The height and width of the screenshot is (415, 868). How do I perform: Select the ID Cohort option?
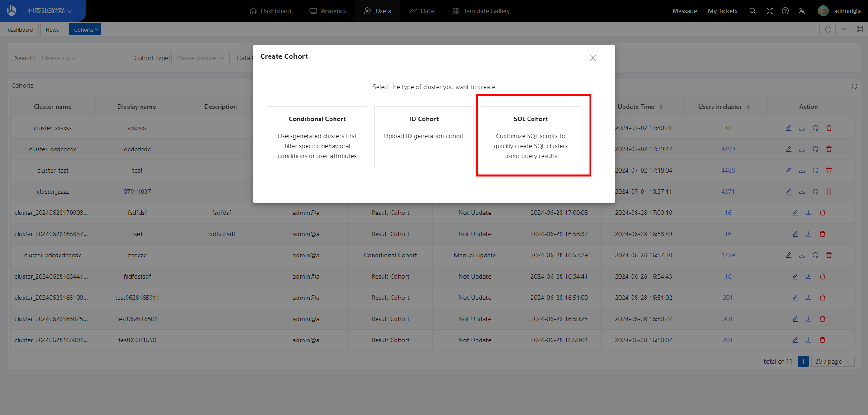(x=424, y=137)
